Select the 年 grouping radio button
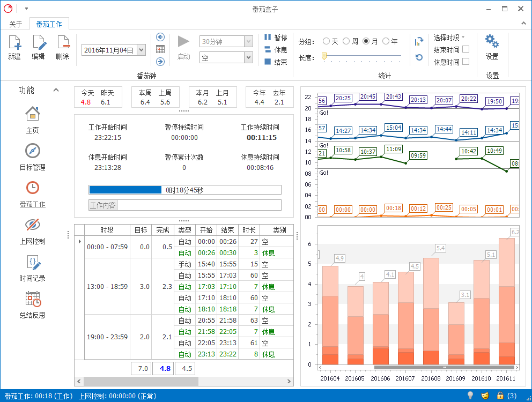Image resolution: width=532 pixels, height=402 pixels. point(386,41)
